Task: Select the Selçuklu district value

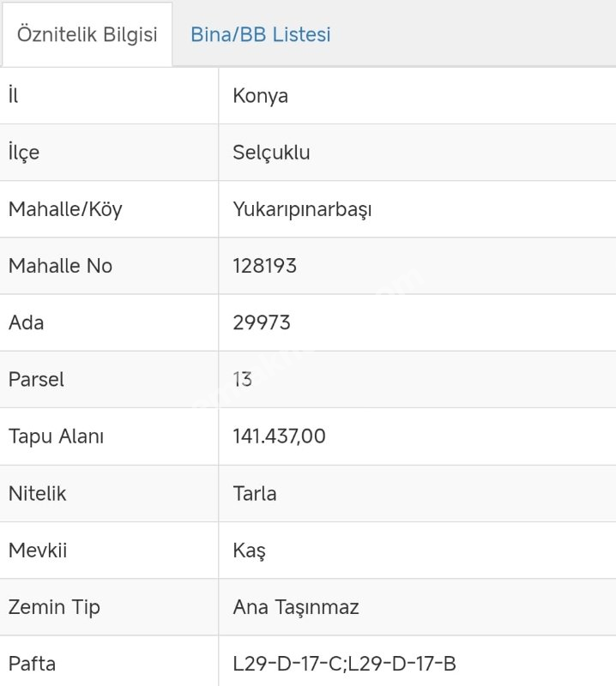Action: 271,153
